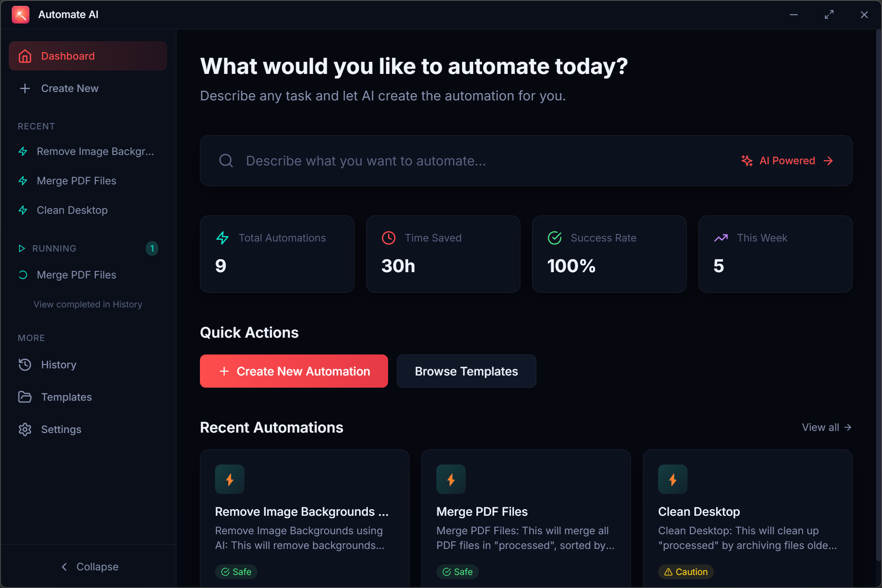Image resolution: width=882 pixels, height=588 pixels.
Task: Click the History clock icon in sidebar
Action: pos(25,365)
